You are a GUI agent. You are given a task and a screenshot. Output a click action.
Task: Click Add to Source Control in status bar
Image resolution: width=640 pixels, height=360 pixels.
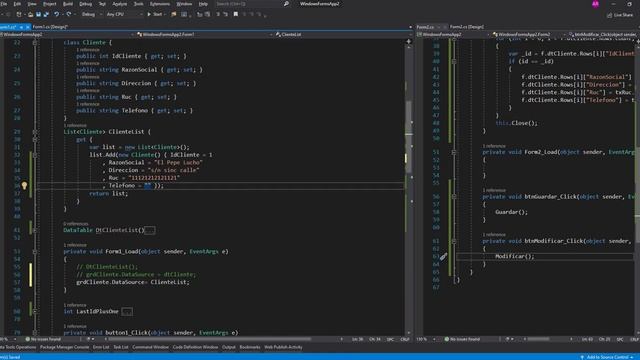click(x=606, y=357)
